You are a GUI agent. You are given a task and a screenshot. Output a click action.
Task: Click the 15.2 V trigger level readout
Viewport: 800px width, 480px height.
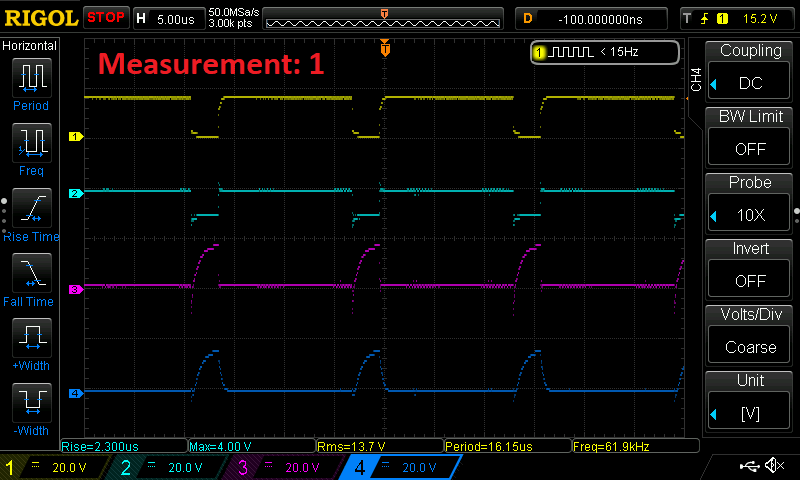point(760,19)
